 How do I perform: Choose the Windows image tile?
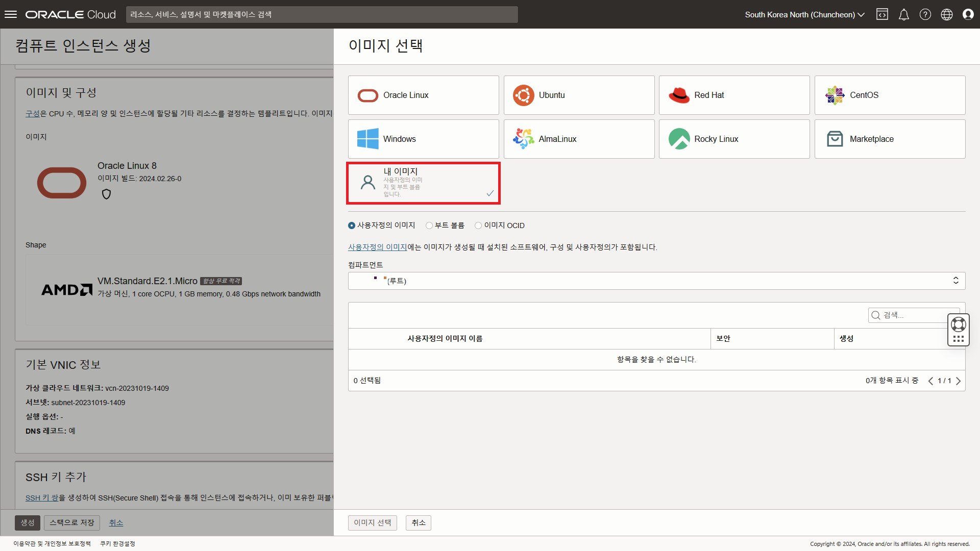point(423,139)
